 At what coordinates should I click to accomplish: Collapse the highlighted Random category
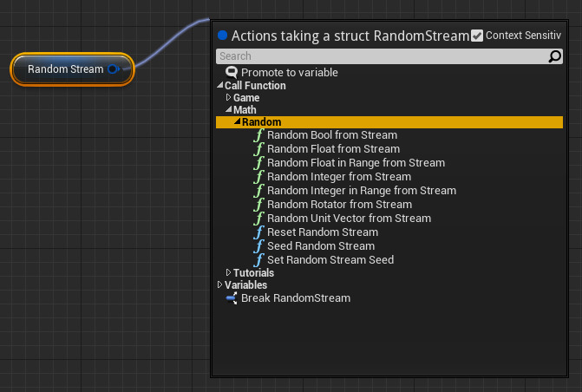click(237, 121)
